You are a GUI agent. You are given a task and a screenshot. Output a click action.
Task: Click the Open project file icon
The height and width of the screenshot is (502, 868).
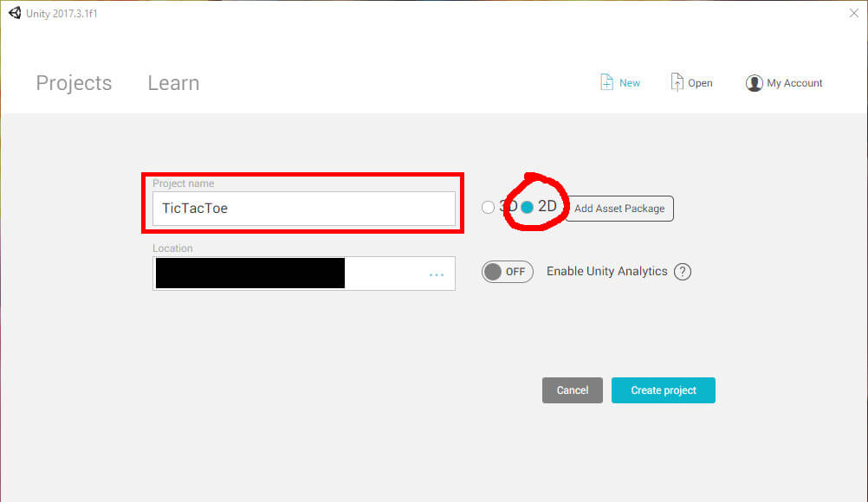(677, 82)
